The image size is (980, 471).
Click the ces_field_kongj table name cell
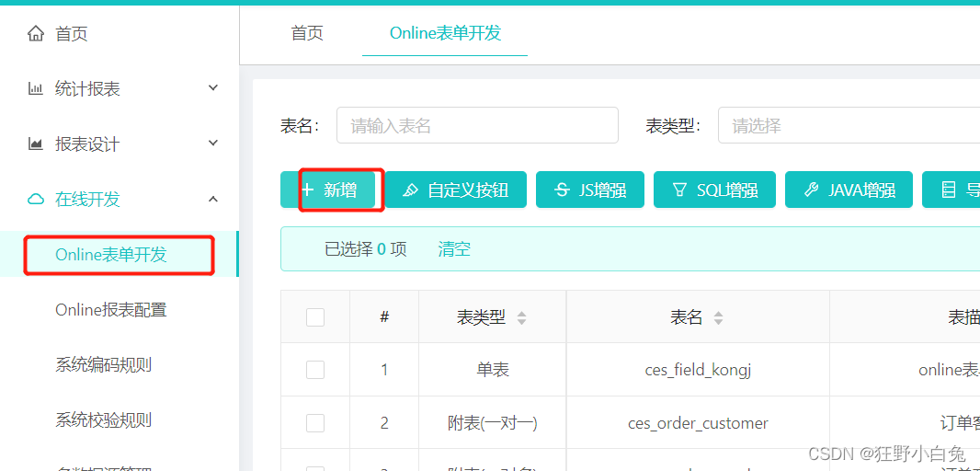coord(698,370)
